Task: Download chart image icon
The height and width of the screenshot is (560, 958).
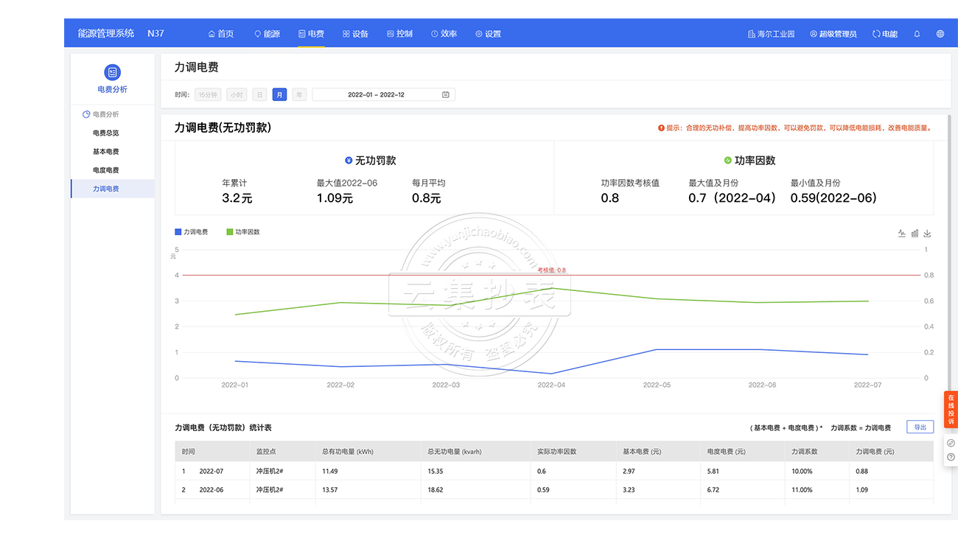Action: [928, 233]
